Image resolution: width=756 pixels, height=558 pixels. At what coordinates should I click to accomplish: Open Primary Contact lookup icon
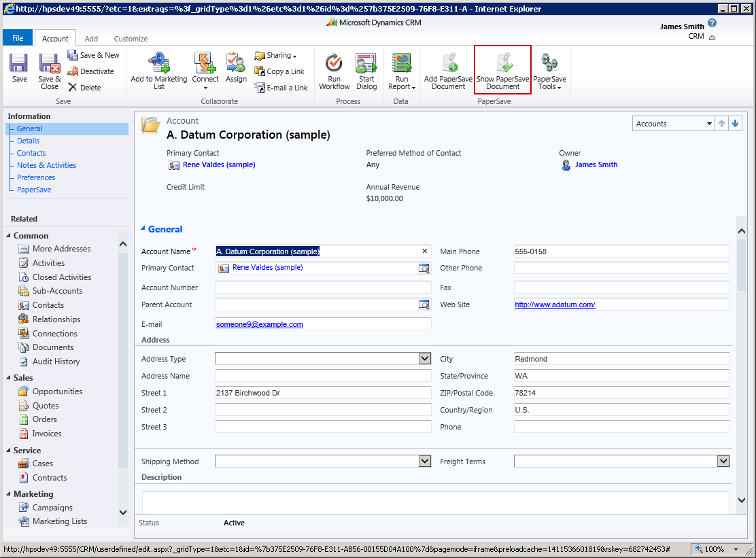[x=424, y=268]
